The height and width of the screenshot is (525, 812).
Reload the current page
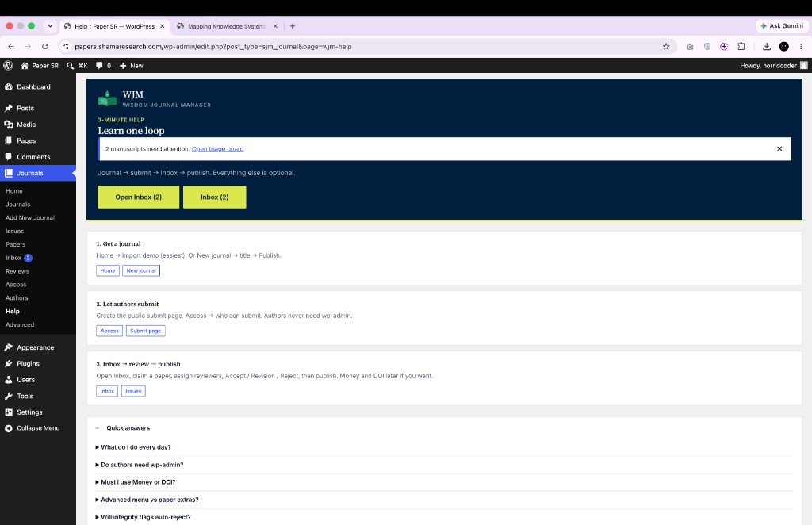tap(45, 47)
